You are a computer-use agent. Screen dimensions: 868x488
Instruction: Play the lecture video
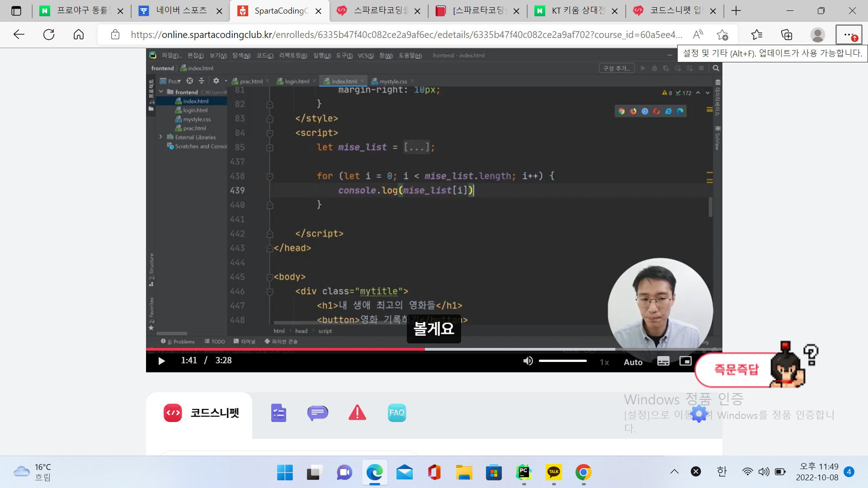click(161, 361)
